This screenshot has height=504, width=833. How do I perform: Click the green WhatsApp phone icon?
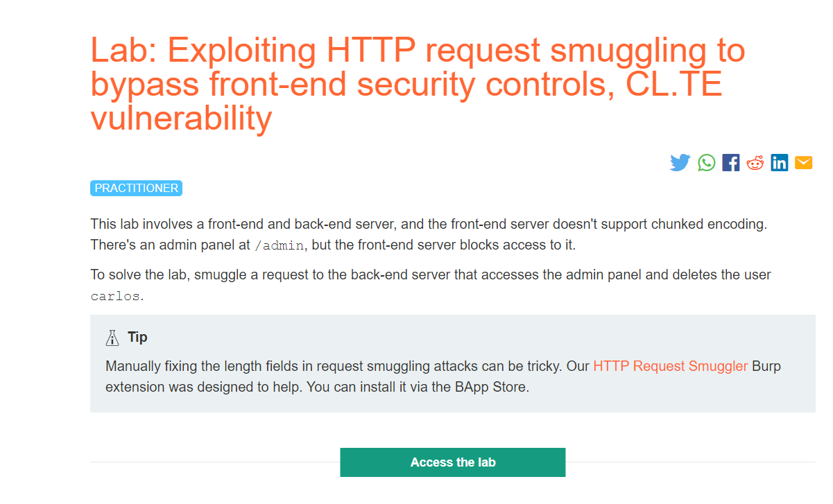(706, 162)
